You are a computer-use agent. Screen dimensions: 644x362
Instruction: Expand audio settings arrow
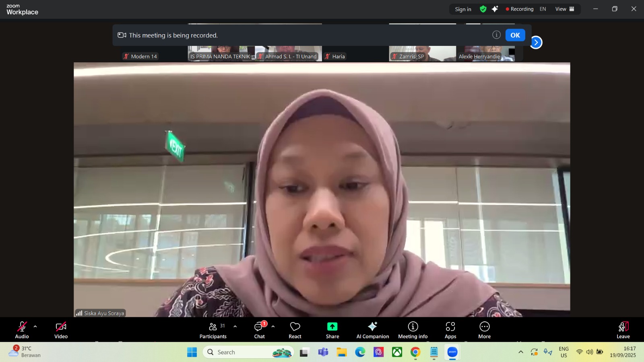(35, 327)
